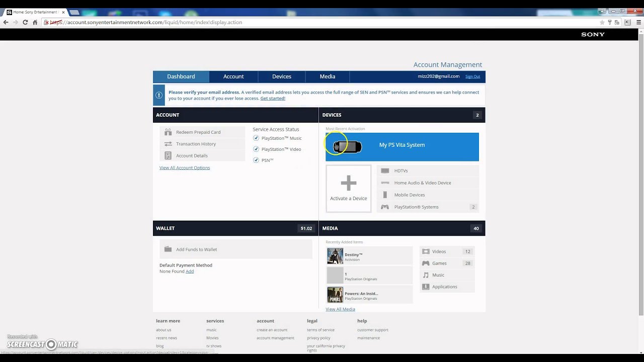
Task: Open the Destiny game thumbnail
Action: [335, 256]
